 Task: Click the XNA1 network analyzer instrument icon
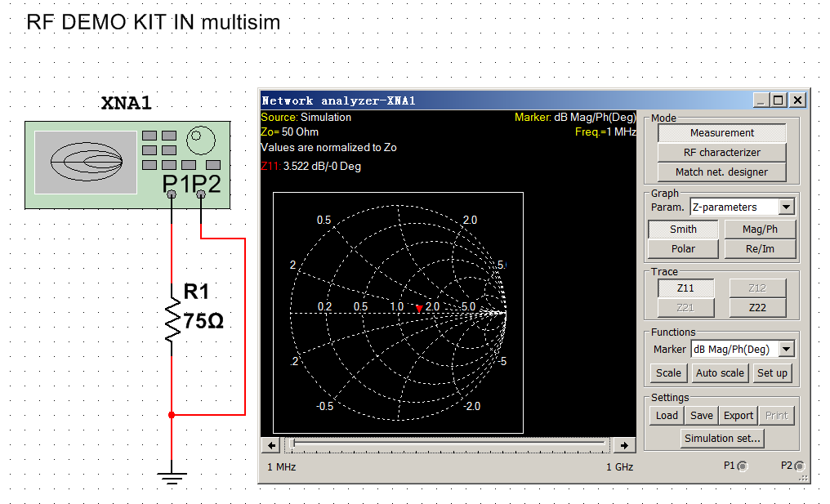[x=127, y=165]
